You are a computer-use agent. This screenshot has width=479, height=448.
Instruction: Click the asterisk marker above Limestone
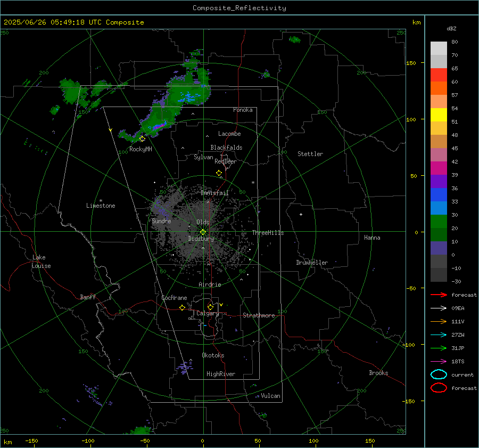click(101, 201)
